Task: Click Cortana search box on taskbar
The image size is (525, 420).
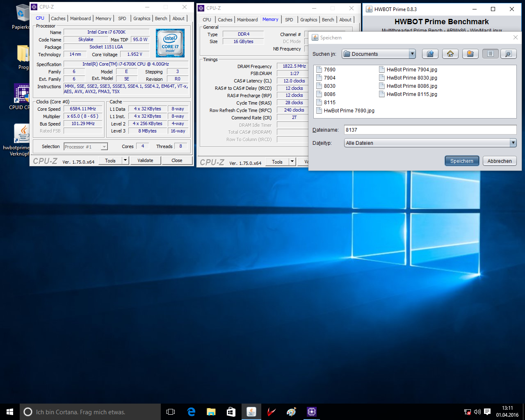Action: pos(90,412)
